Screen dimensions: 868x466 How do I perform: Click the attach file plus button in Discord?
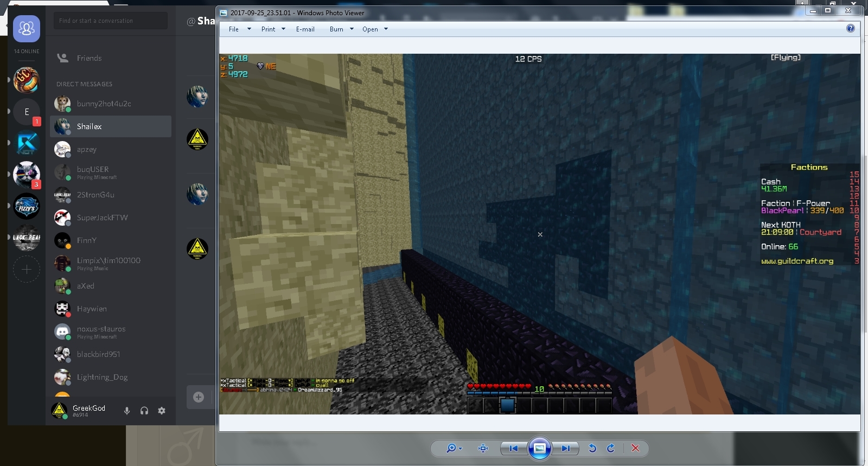199,397
